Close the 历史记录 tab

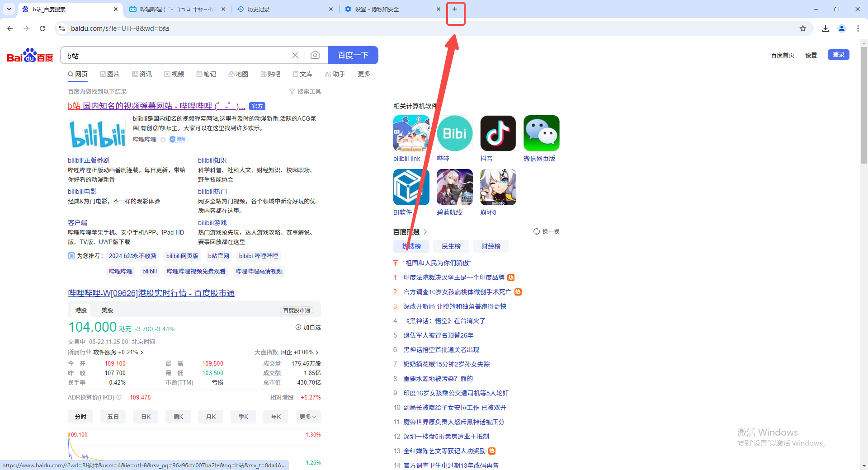331,9
